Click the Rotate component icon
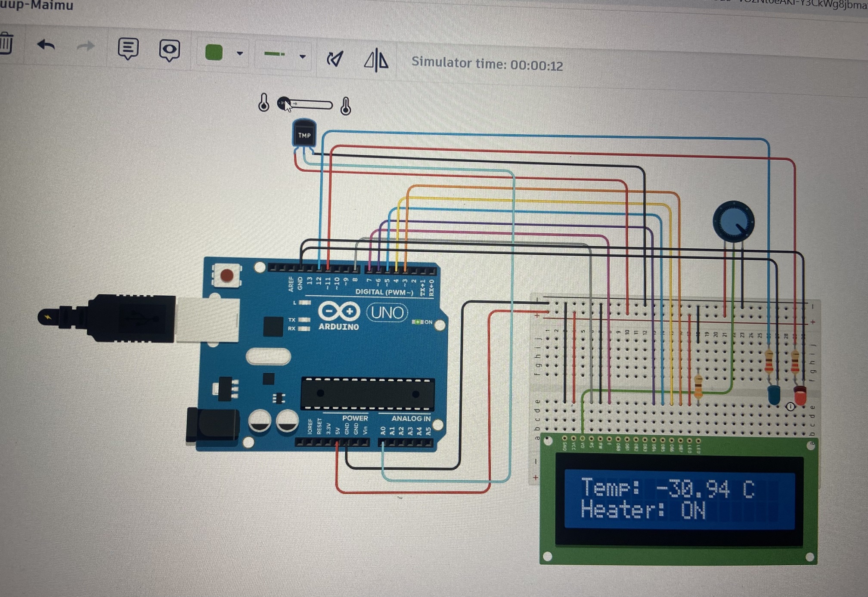The width and height of the screenshot is (868, 597). pos(335,57)
